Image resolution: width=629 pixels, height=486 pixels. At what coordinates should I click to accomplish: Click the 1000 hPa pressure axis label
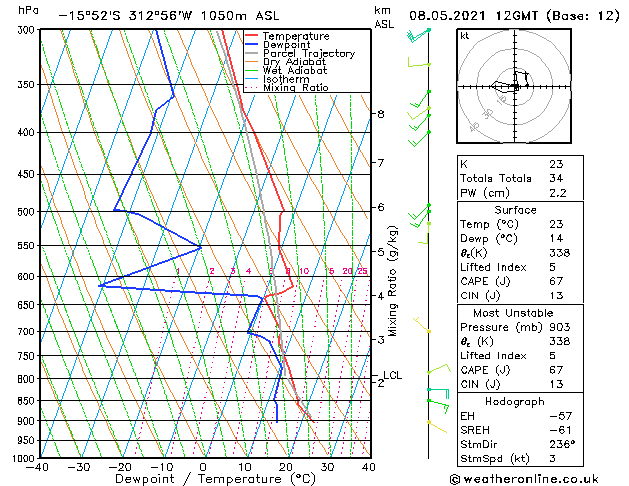click(x=25, y=458)
